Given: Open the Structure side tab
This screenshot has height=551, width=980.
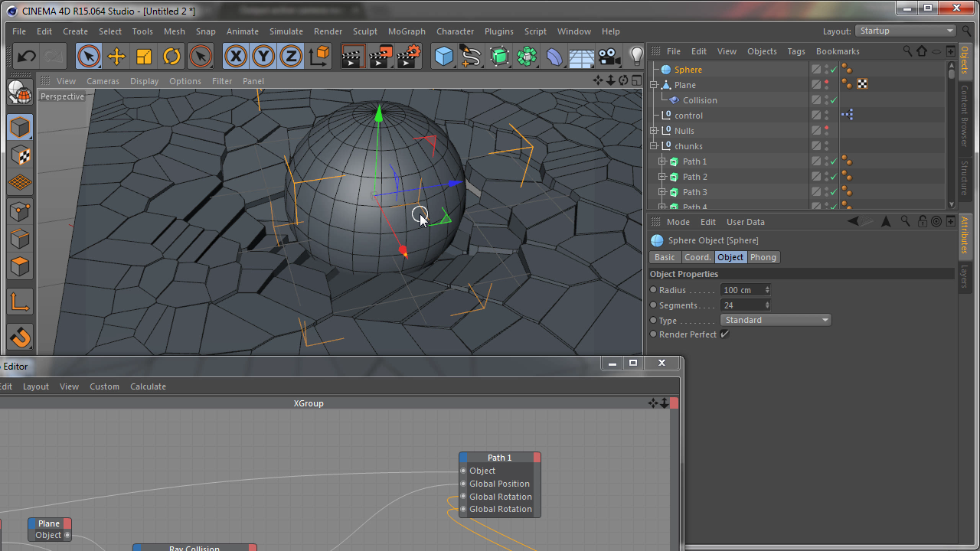Looking at the screenshot, I should [x=965, y=178].
